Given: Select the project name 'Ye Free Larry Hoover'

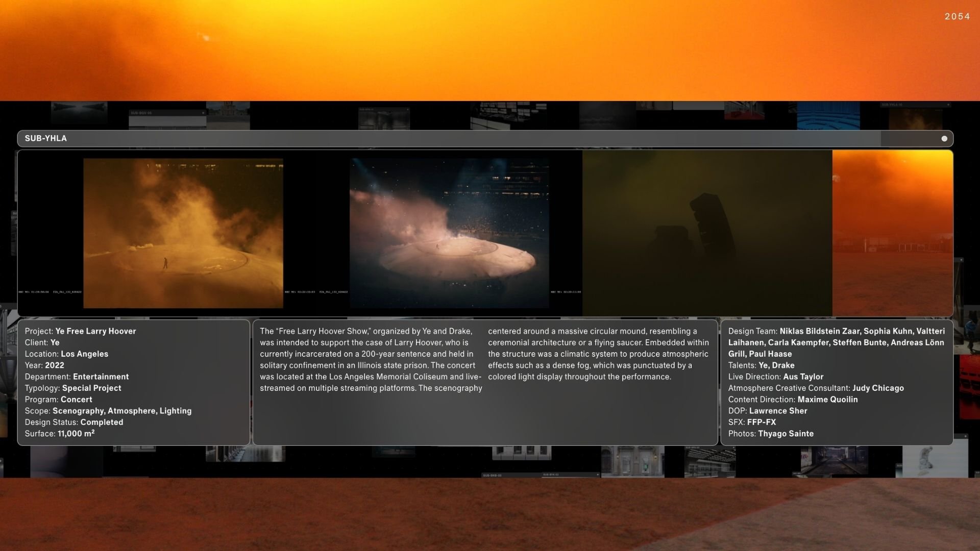Looking at the screenshot, I should [95, 331].
